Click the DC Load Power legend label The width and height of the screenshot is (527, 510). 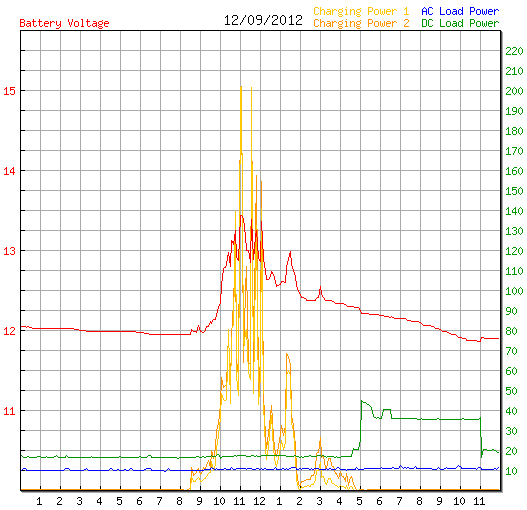[460, 23]
